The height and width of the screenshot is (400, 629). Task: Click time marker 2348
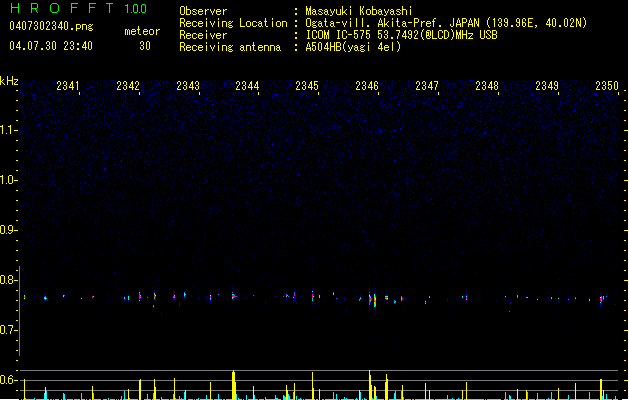click(487, 86)
